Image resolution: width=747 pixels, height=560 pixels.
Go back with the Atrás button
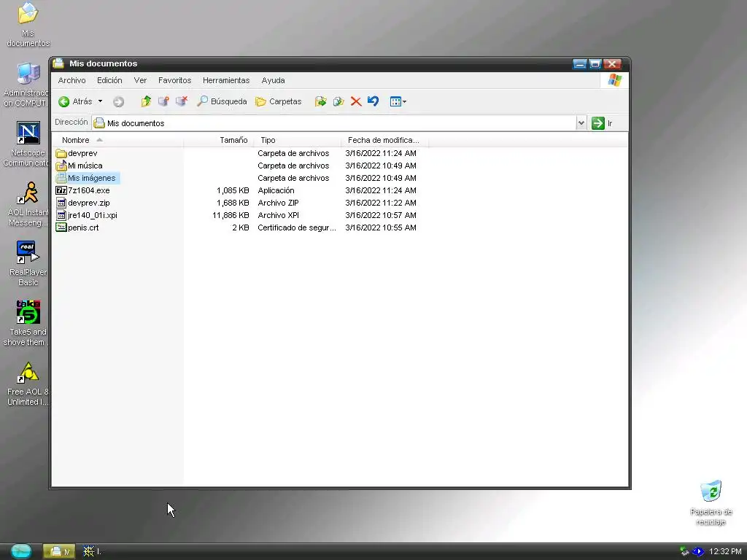click(75, 101)
